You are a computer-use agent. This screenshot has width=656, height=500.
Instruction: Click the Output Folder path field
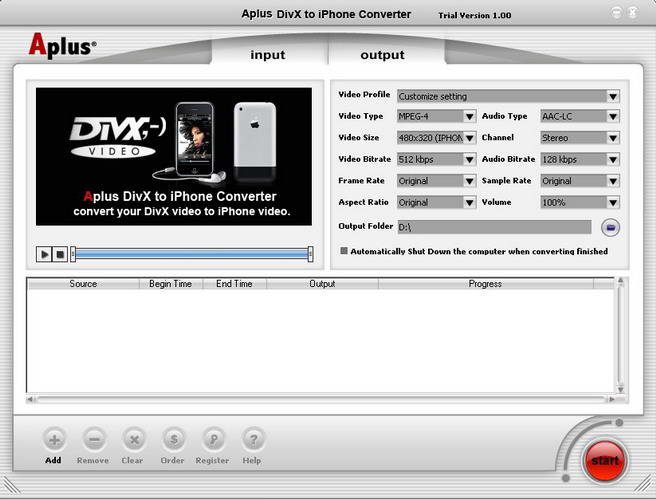pyautogui.click(x=494, y=227)
